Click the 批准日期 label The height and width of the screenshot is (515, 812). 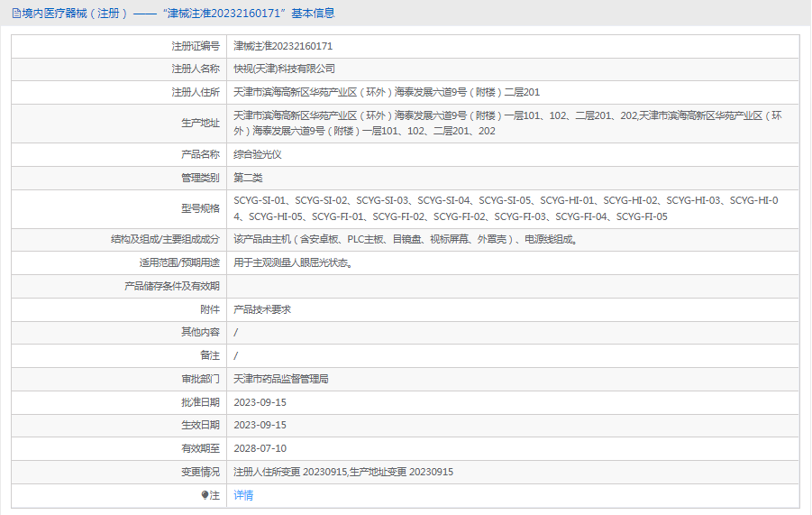(x=200, y=402)
